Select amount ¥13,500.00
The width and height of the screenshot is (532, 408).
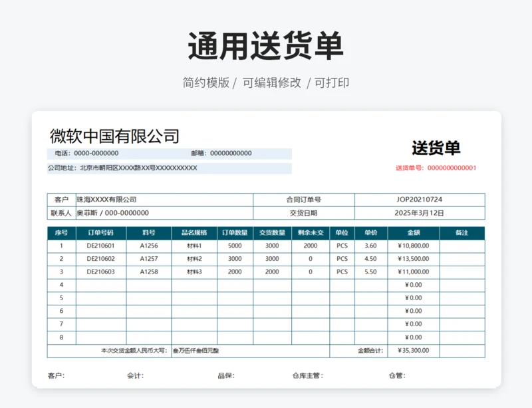click(414, 259)
